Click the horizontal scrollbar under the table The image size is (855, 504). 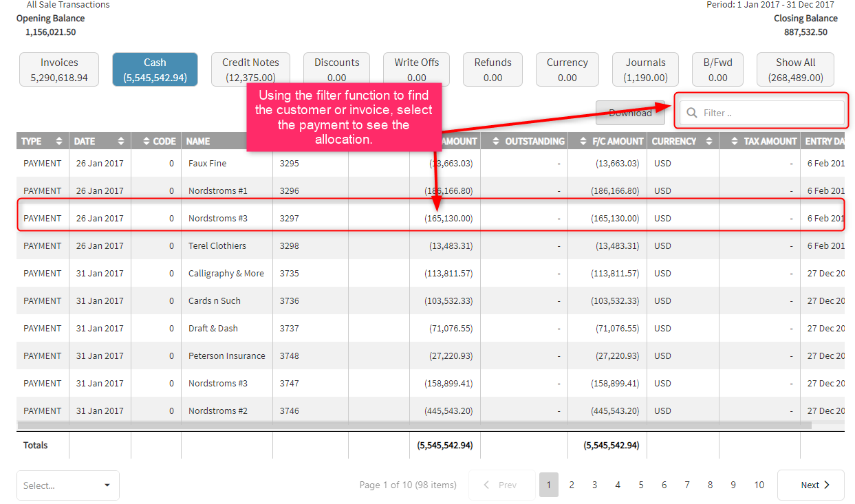pyautogui.click(x=414, y=426)
